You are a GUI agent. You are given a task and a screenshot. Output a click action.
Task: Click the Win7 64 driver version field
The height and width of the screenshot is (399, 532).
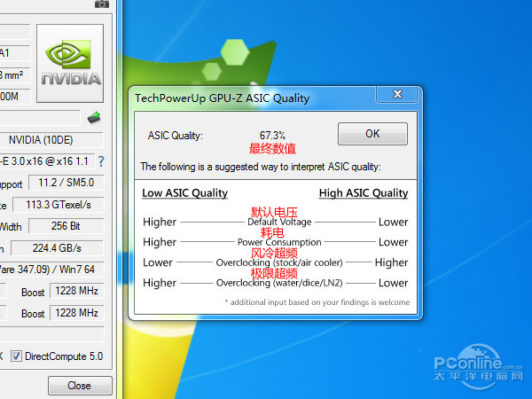point(51,270)
